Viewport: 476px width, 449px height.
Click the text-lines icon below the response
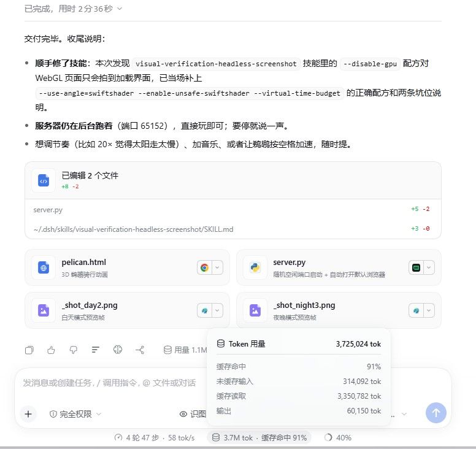coord(95,350)
